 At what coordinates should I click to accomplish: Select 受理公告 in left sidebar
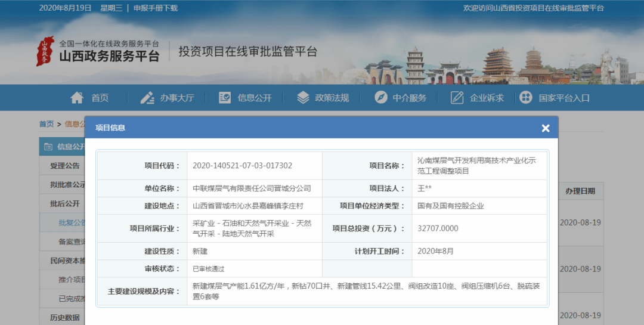(65, 166)
